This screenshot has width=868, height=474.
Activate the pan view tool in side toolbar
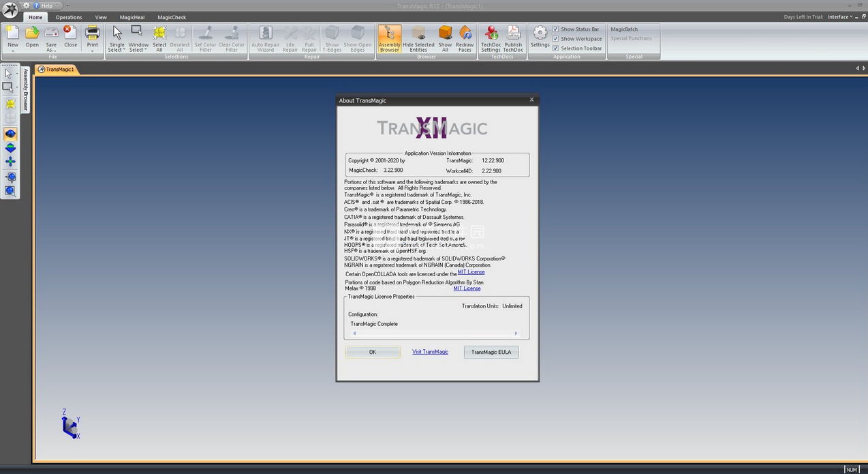(x=10, y=162)
